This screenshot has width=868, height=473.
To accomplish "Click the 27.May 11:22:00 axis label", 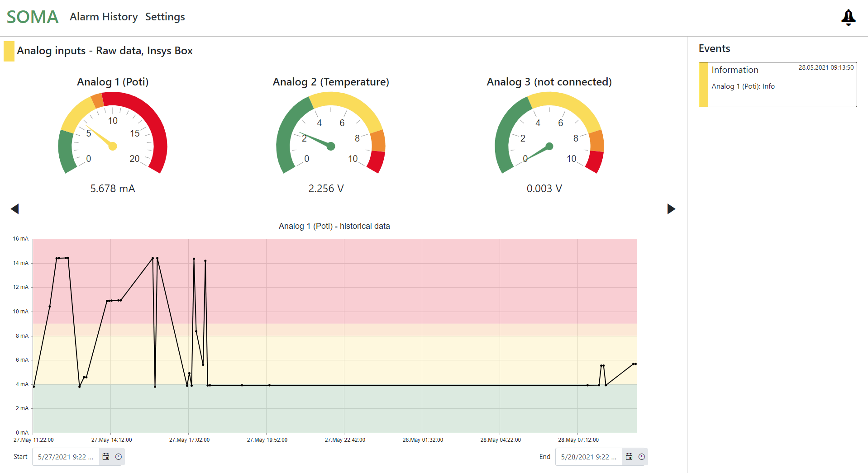I will pos(33,440).
